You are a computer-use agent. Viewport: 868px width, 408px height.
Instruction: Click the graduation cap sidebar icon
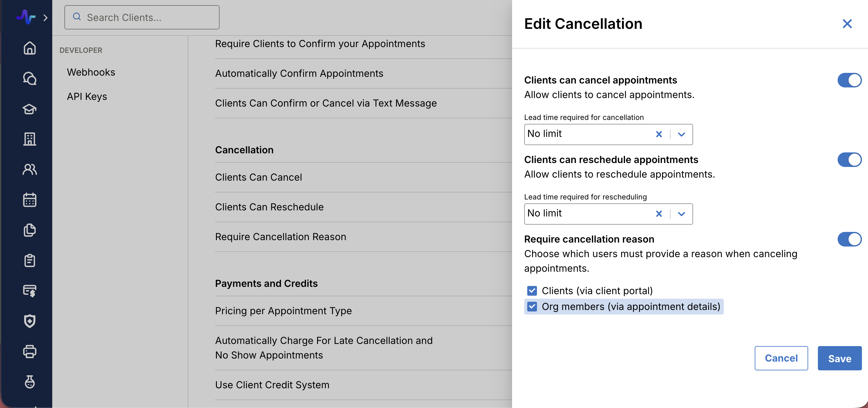pos(30,109)
